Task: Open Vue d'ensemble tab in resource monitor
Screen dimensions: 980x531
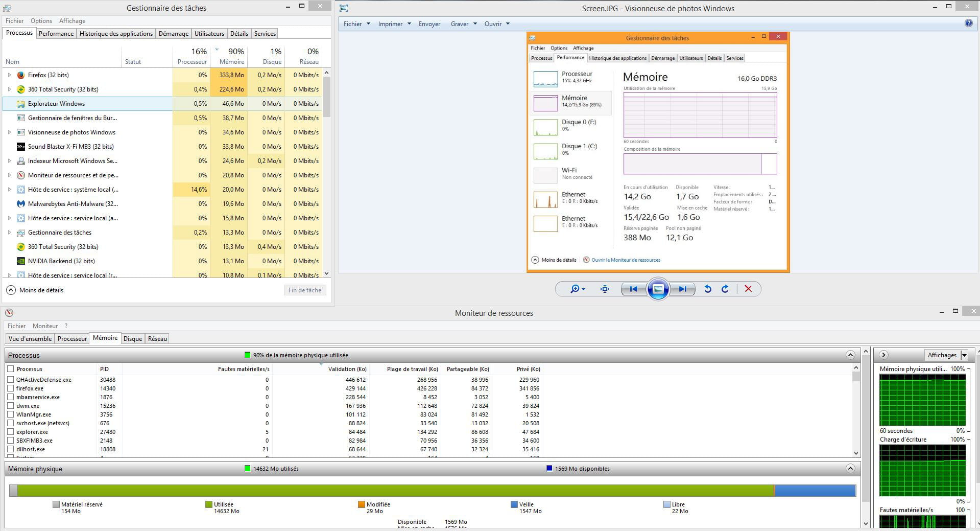Action: [30, 339]
